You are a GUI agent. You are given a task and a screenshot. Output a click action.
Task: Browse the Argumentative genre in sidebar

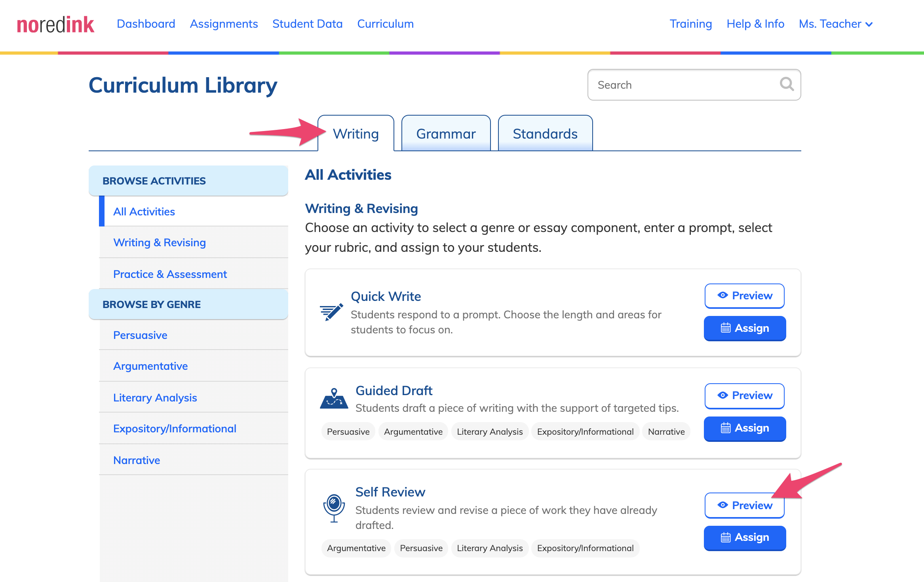[x=194, y=366]
